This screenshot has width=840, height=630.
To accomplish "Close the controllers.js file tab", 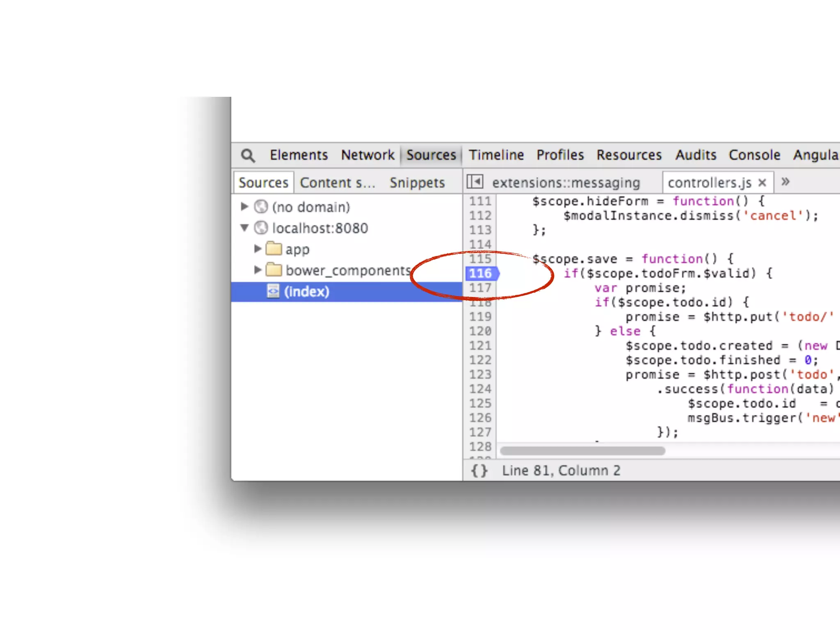I will [x=762, y=183].
